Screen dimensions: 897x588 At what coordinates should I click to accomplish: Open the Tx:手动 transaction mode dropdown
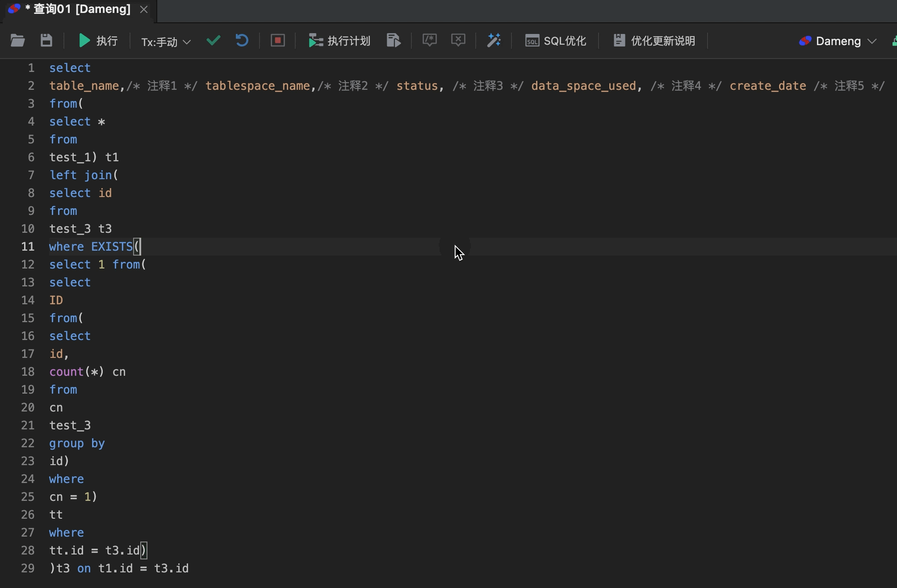(x=165, y=42)
